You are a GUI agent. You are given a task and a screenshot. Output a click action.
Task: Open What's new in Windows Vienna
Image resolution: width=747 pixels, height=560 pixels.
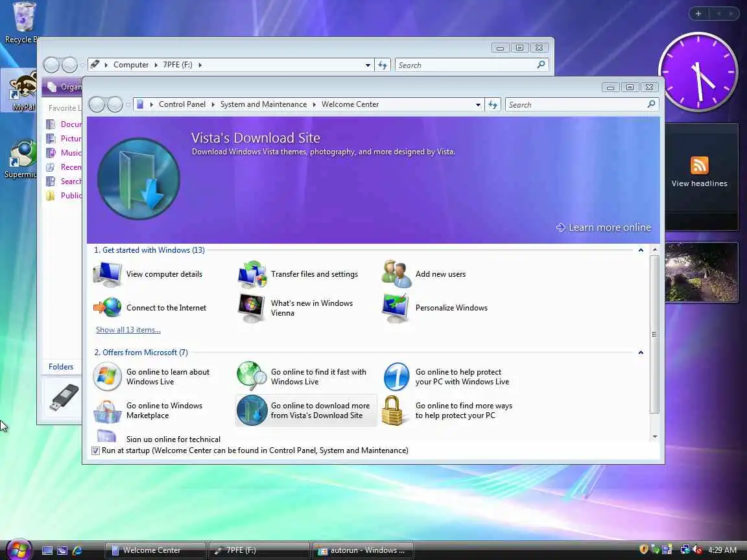(x=296, y=308)
